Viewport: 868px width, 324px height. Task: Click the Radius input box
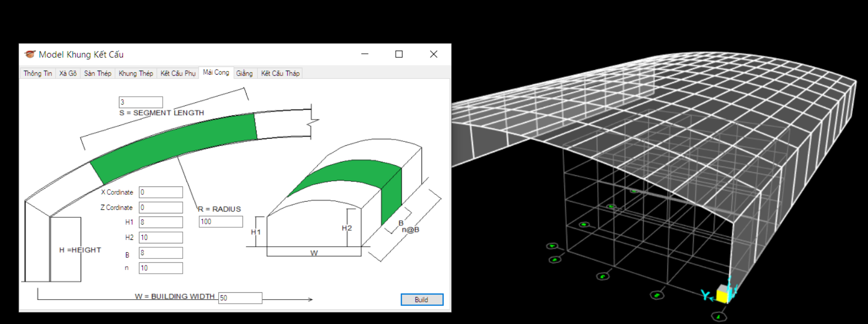click(220, 222)
